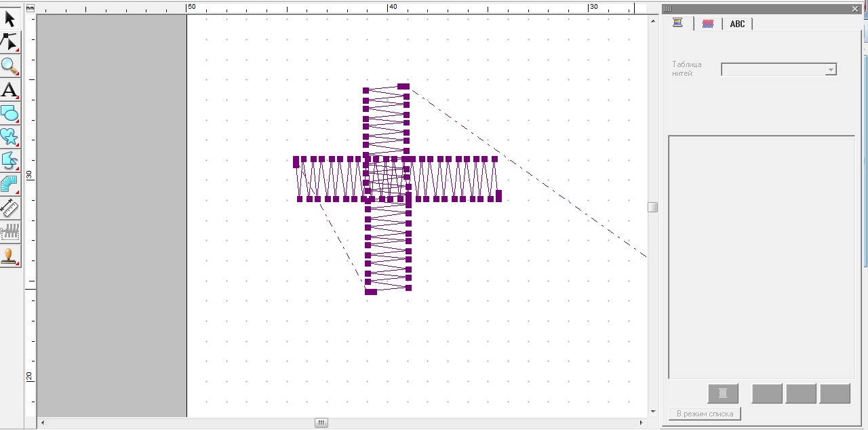
Task: Activate the magnifier zoom tool
Action: point(10,66)
